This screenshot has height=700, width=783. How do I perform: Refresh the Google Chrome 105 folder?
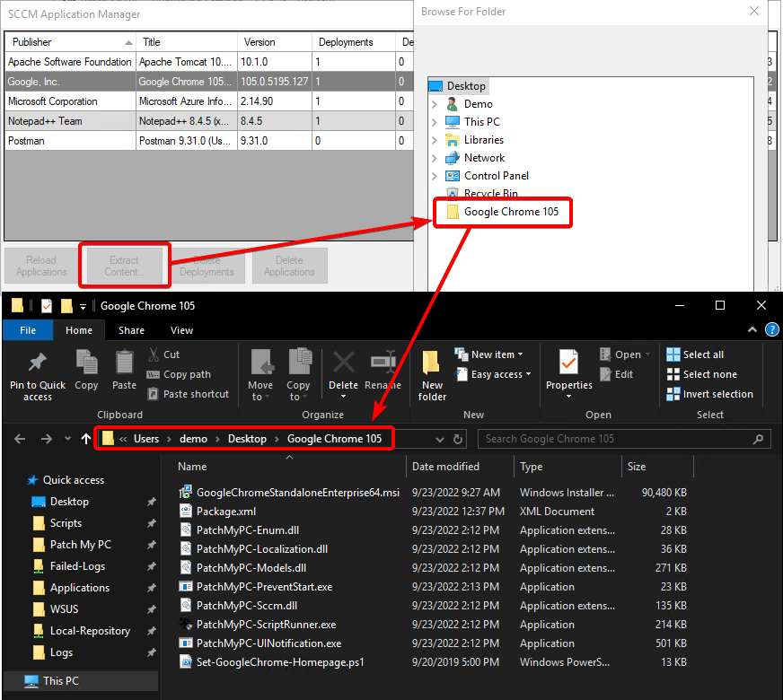click(x=457, y=439)
